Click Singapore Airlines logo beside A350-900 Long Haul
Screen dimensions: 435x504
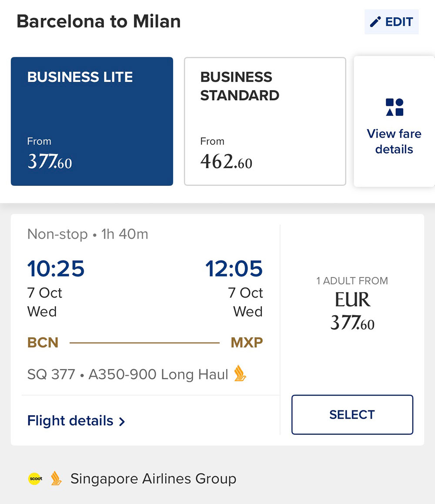(240, 374)
